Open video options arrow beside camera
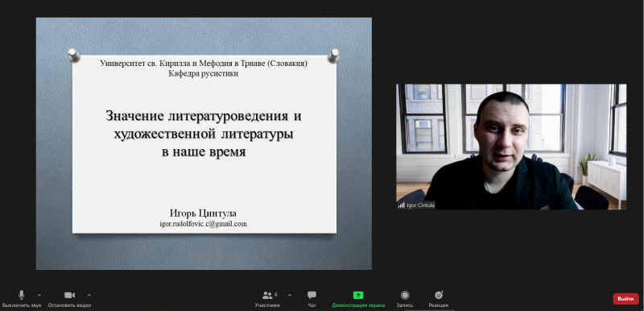 pos(89,295)
